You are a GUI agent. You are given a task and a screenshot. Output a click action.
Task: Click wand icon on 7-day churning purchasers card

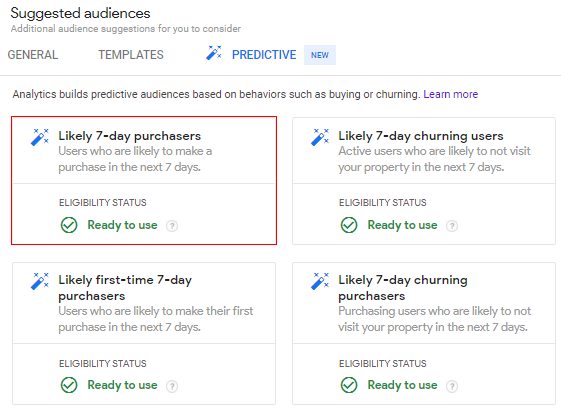click(320, 281)
